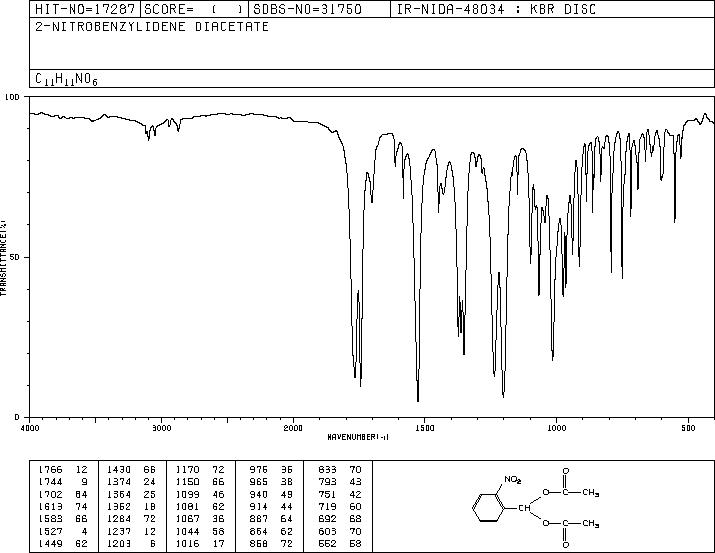The image size is (715, 553).
Task: Select the compound name 2-Nitrobenzylidene Diacetate
Action: (152, 27)
